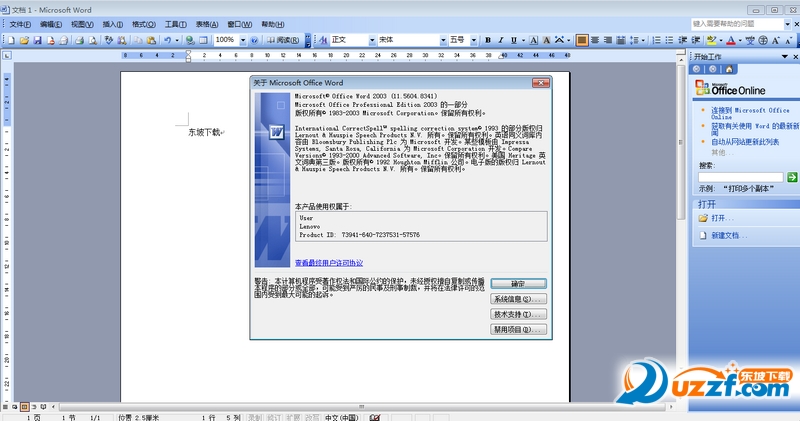Toggle Center paragraph alignment
The height and width of the screenshot is (421, 800).
tap(595, 40)
